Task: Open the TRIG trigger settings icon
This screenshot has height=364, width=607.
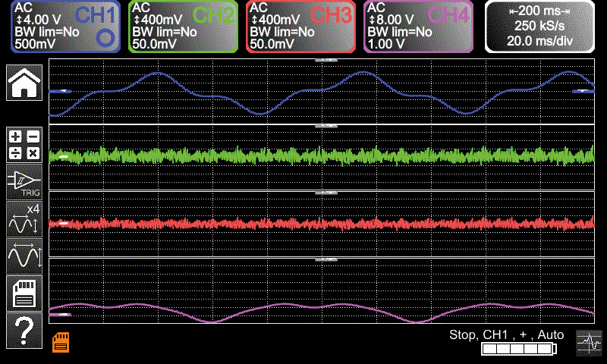Action: point(24,182)
